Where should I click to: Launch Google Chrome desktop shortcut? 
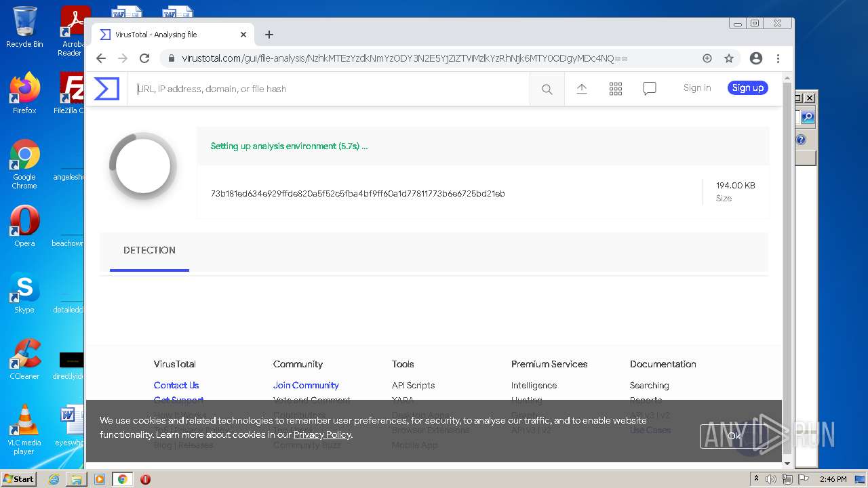pos(24,164)
